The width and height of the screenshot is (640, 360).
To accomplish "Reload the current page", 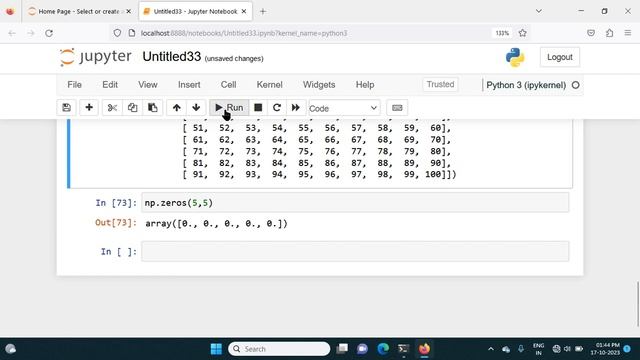I will click(x=49, y=33).
